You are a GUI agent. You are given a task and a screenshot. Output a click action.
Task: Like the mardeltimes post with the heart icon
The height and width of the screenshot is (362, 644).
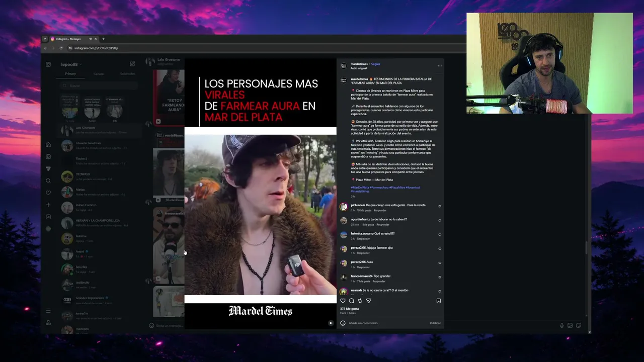coord(343,301)
